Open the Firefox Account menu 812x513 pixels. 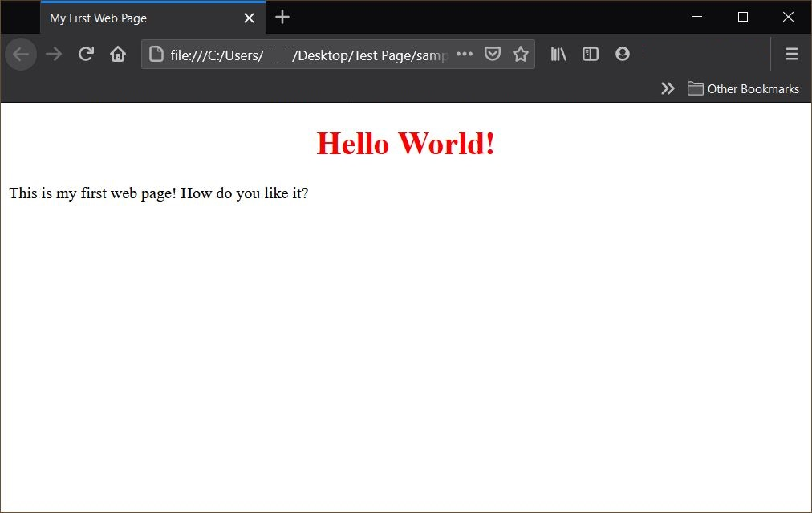622,55
